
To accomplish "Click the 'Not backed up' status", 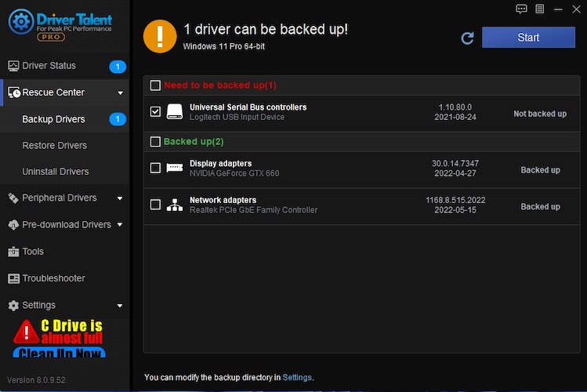I will coord(540,114).
